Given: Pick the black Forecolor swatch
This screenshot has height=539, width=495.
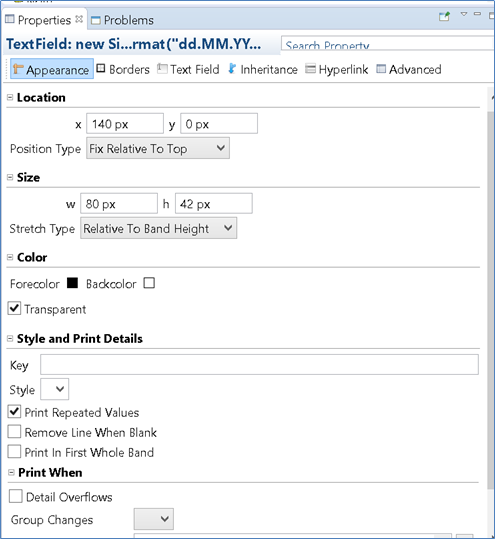Looking at the screenshot, I should [x=72, y=283].
